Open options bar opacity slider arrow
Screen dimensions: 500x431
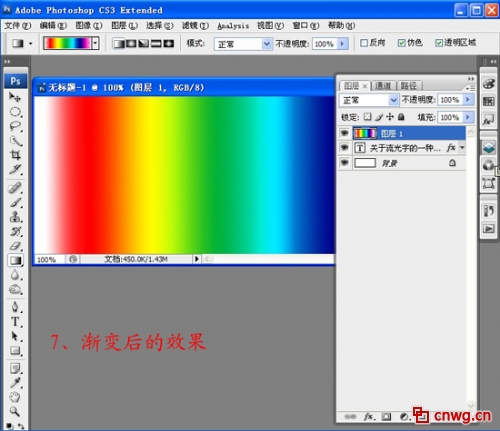[342, 44]
